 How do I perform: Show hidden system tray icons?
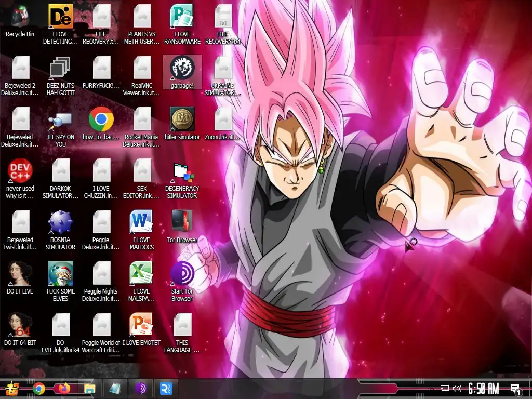click(x=432, y=389)
